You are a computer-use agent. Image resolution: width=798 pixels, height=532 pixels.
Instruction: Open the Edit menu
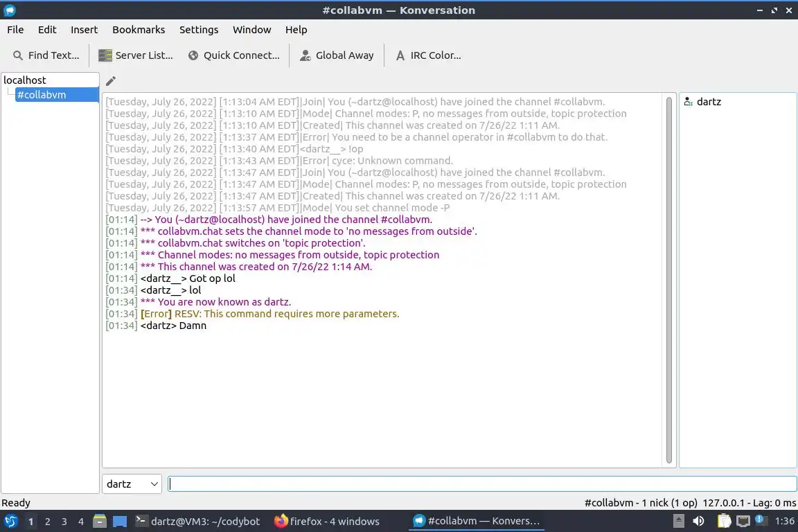click(47, 30)
